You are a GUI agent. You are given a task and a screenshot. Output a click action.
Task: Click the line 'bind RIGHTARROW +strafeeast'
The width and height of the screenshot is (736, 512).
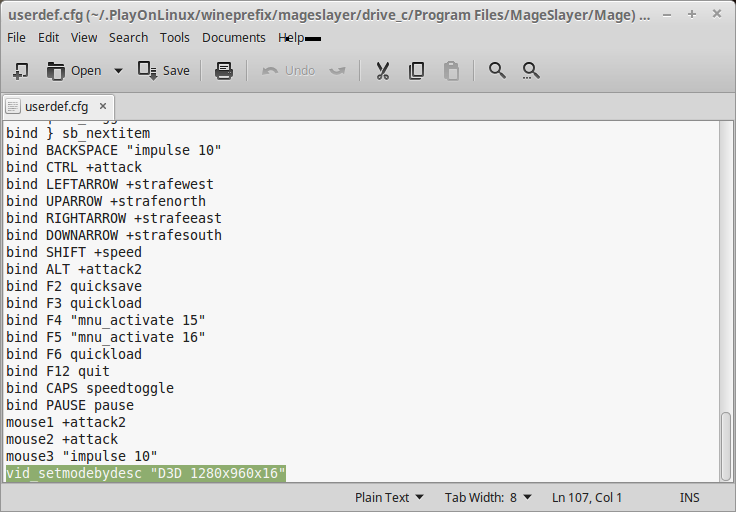point(114,218)
